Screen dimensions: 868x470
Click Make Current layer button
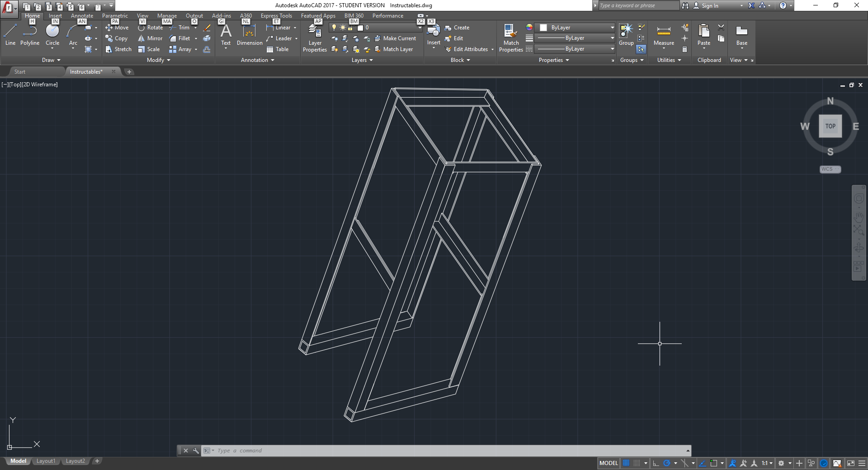395,38
